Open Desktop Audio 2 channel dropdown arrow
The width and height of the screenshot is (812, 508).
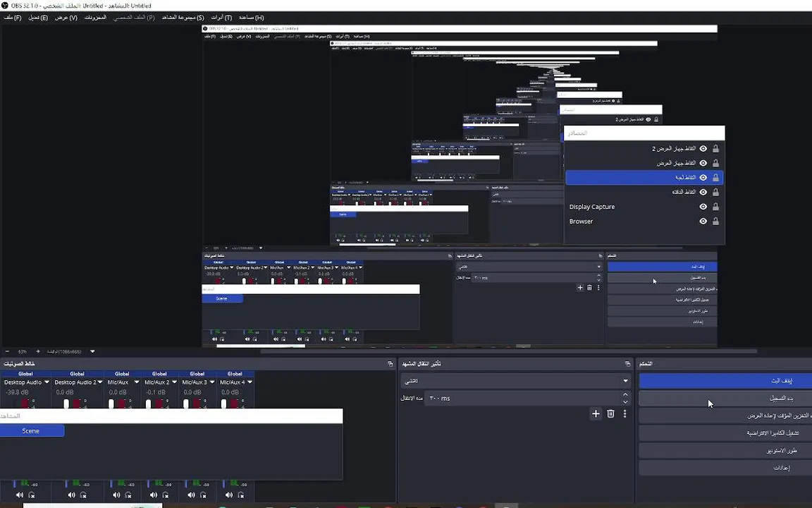[x=99, y=382]
